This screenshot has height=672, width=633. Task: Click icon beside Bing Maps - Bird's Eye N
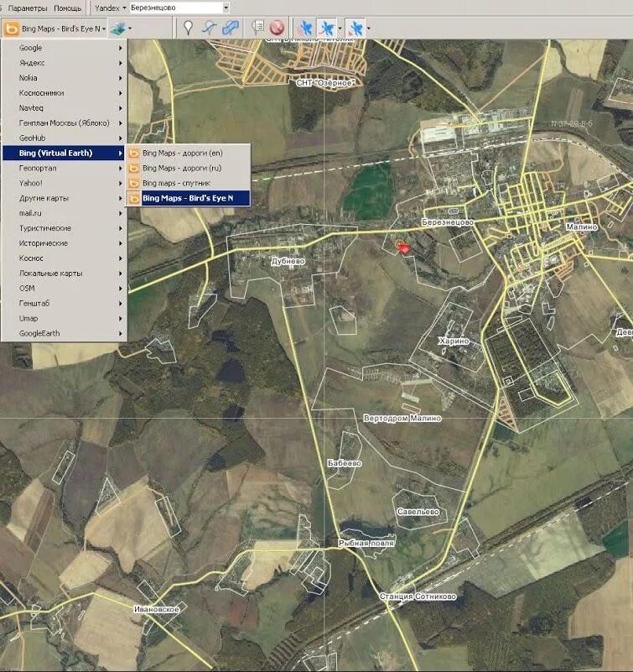click(134, 198)
